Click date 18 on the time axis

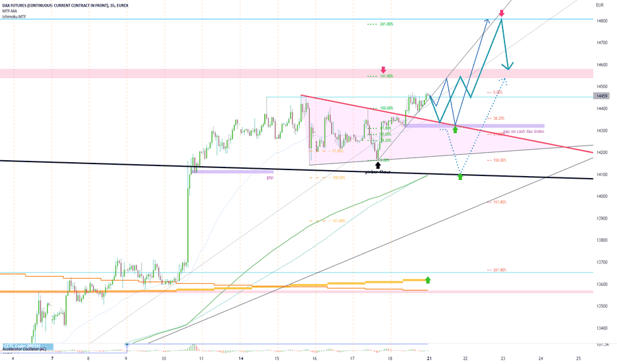[390, 359]
